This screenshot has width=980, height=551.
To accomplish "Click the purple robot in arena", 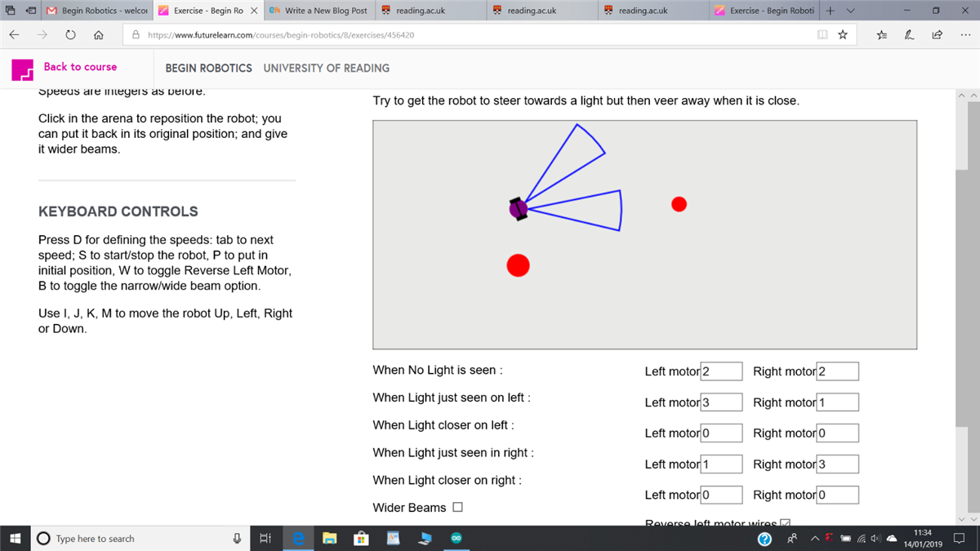I will click(518, 208).
